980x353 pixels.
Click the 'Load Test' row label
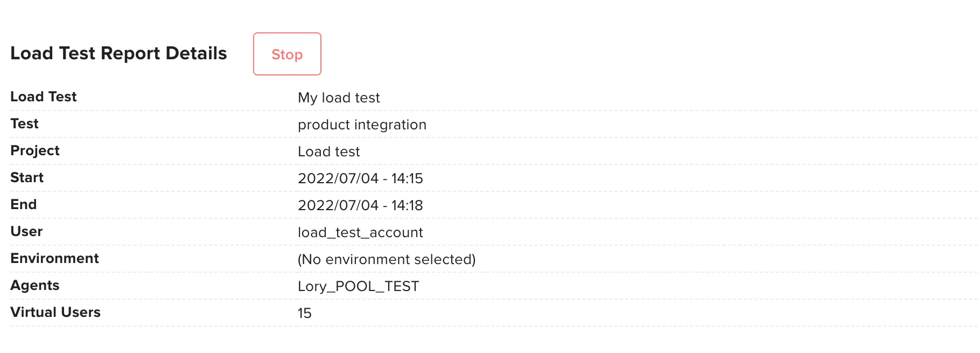[43, 97]
